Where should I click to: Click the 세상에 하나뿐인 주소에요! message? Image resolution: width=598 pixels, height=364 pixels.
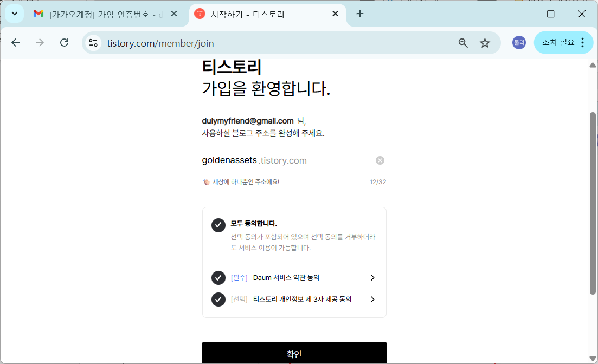tap(246, 182)
